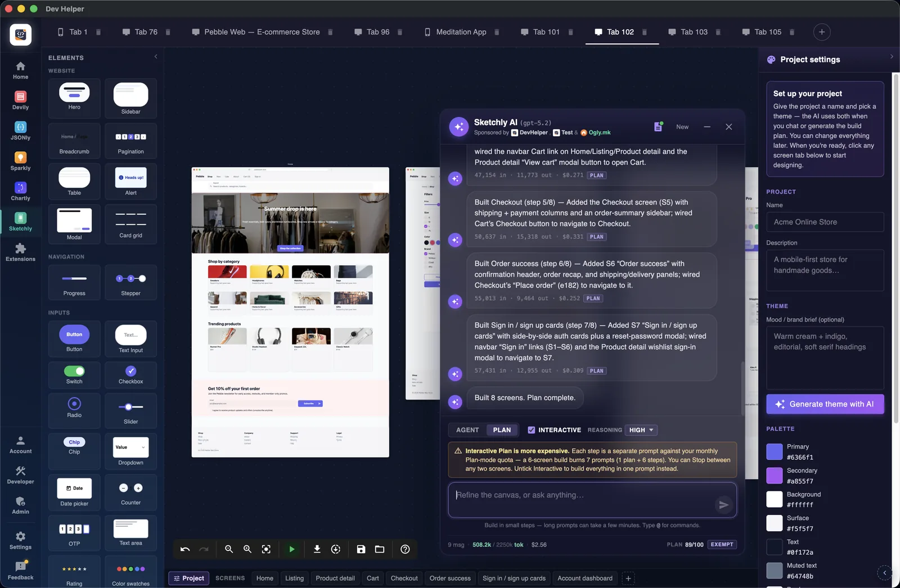Run preview with the green play button
Viewport: 900px width, 588px height.
pos(291,549)
